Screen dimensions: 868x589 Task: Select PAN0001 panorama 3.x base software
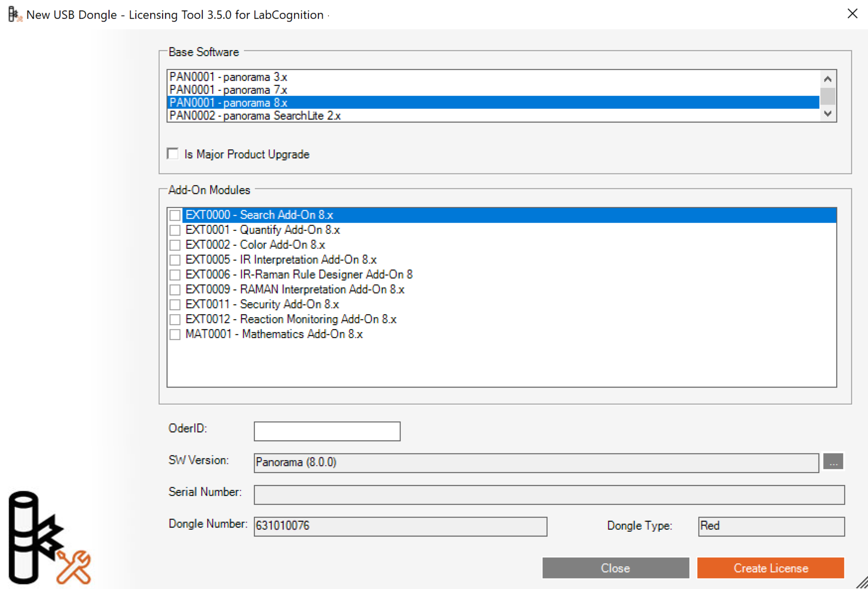(228, 77)
